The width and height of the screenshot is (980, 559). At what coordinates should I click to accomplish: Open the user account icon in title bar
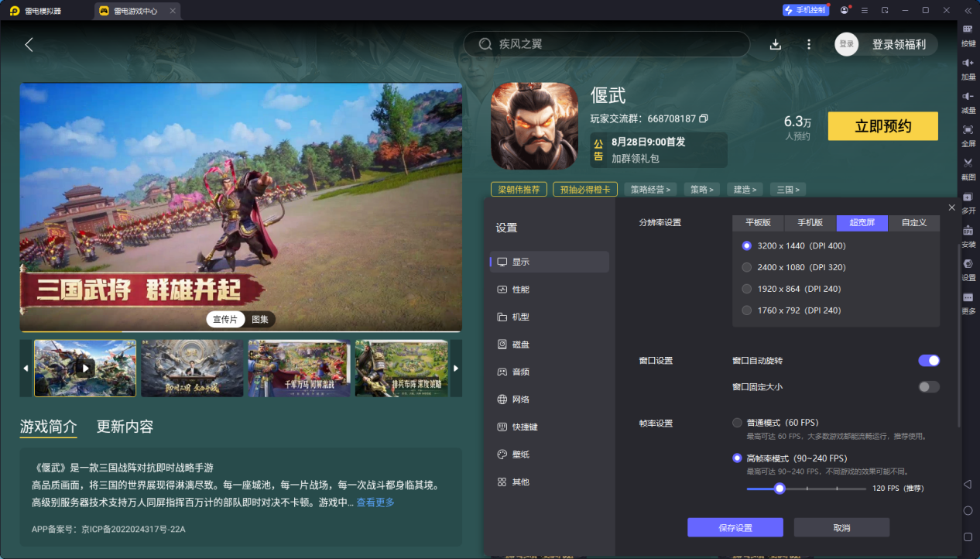(844, 11)
